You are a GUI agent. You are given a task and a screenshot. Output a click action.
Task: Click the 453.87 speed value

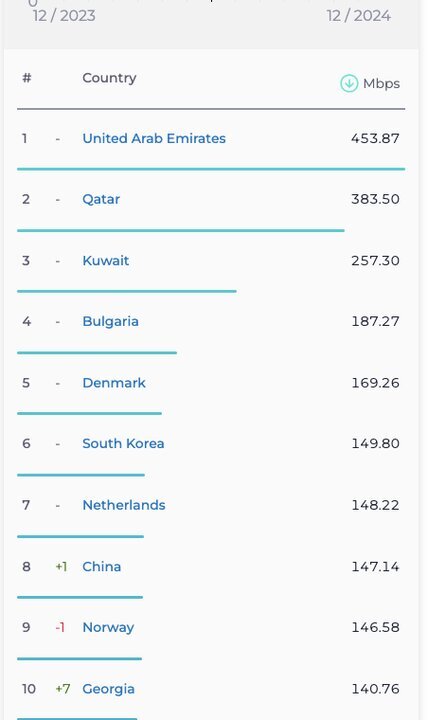point(375,138)
